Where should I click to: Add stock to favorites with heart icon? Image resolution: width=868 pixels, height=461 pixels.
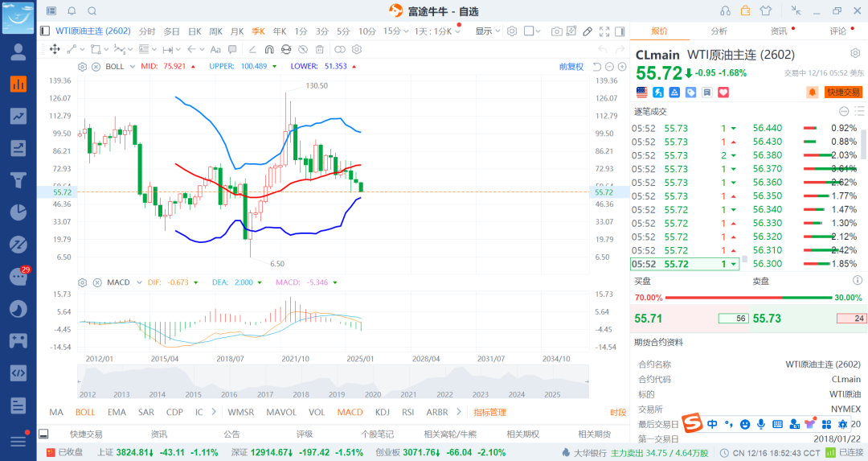pos(723,93)
